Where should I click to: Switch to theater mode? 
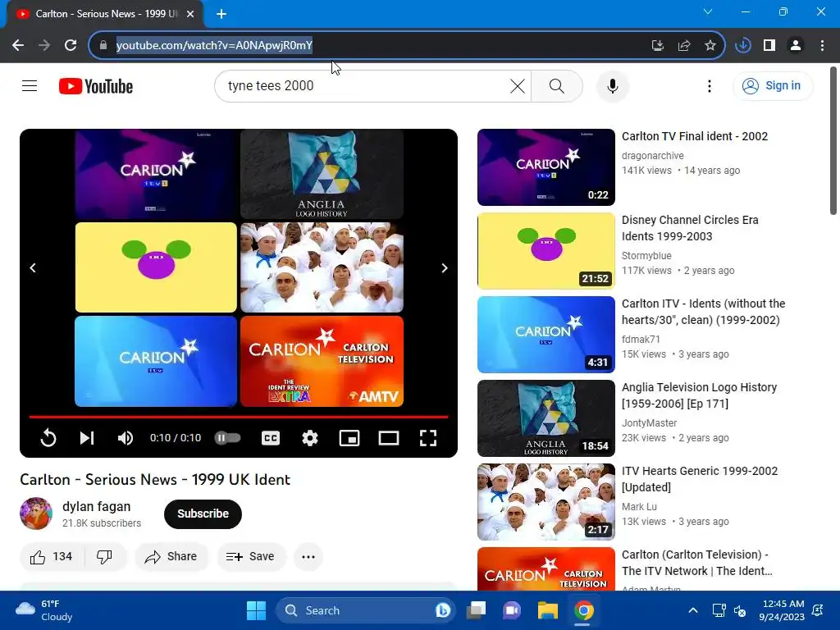point(388,438)
